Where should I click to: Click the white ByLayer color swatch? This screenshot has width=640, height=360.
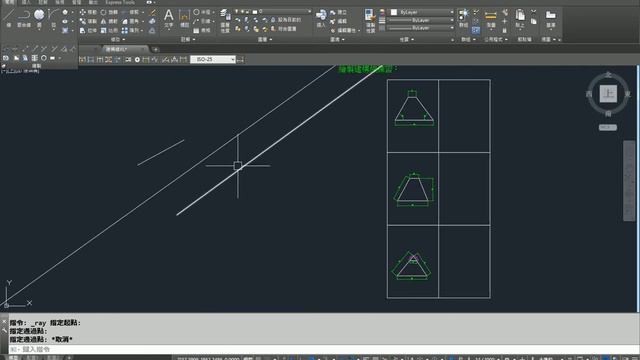click(394, 12)
